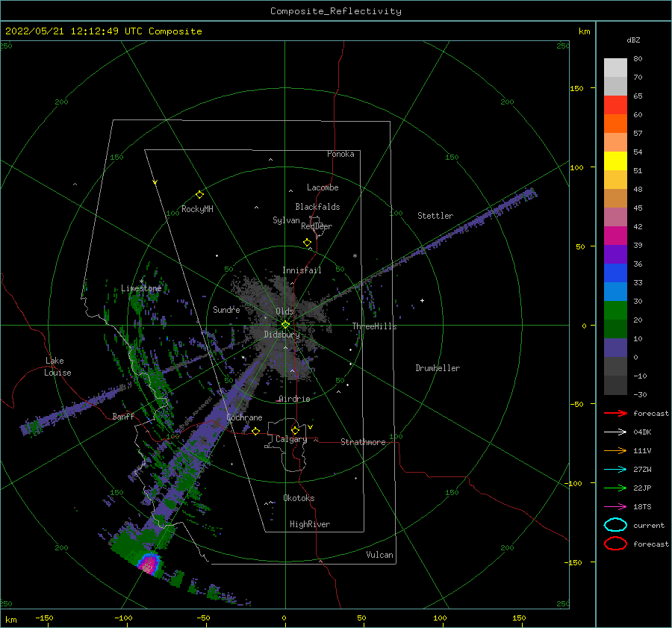Click the dBZ heading above color scale

[633, 40]
